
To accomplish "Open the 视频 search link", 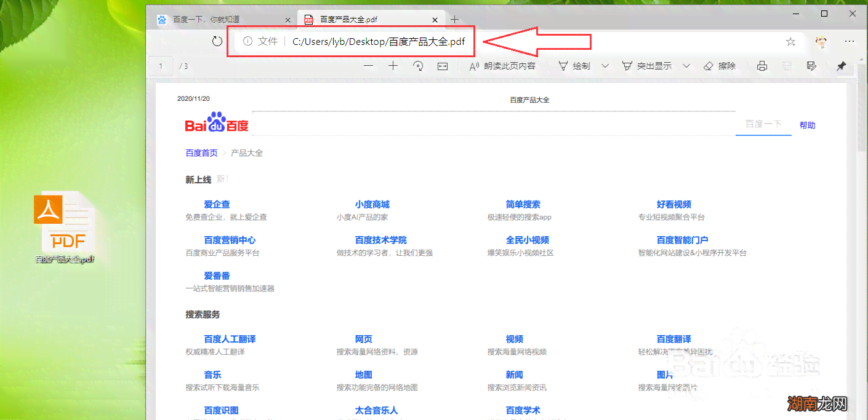I will pos(514,339).
